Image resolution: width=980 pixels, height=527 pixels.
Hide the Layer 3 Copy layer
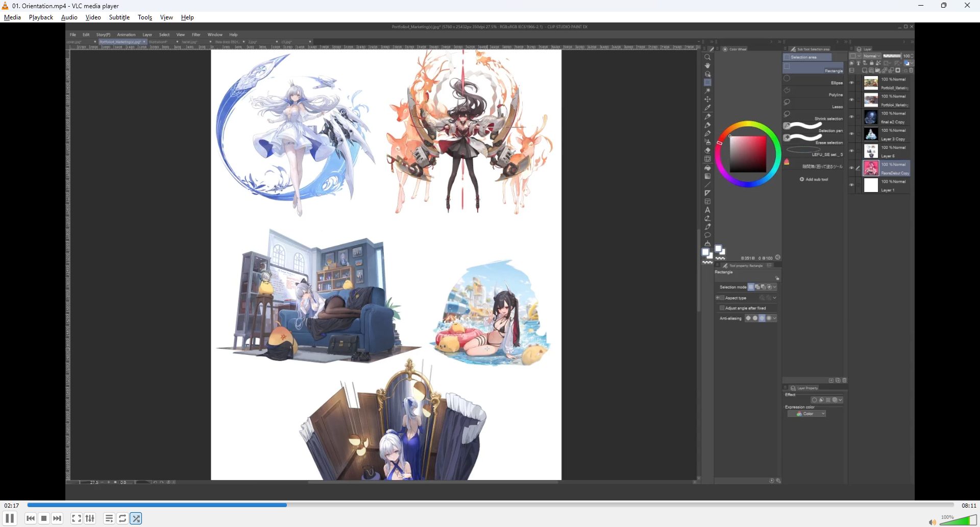(x=851, y=134)
